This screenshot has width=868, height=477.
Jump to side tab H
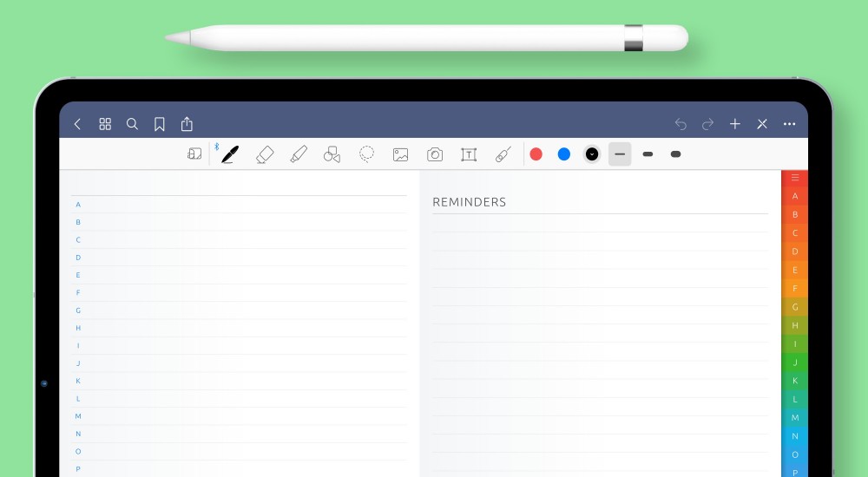point(795,325)
